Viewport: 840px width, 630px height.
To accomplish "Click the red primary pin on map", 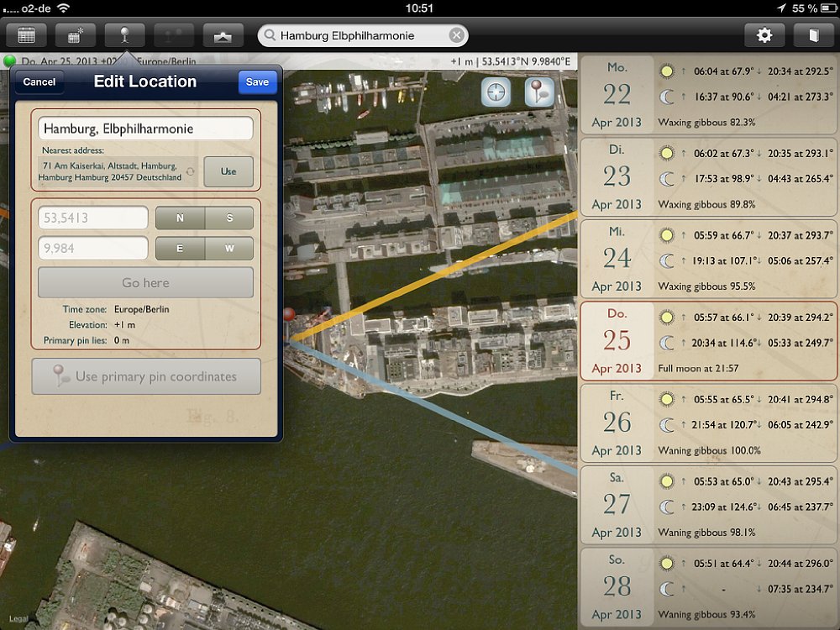I will [290, 315].
